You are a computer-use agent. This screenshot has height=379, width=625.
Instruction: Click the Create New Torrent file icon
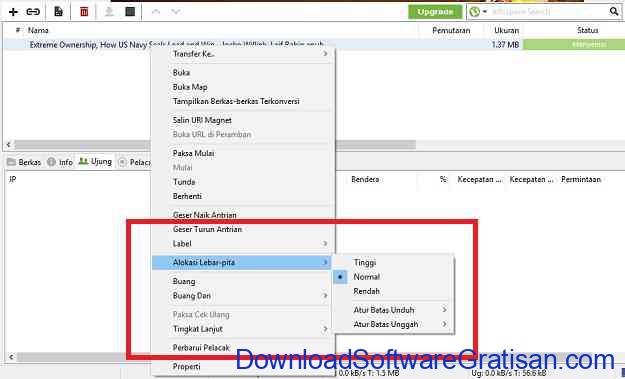tap(59, 12)
